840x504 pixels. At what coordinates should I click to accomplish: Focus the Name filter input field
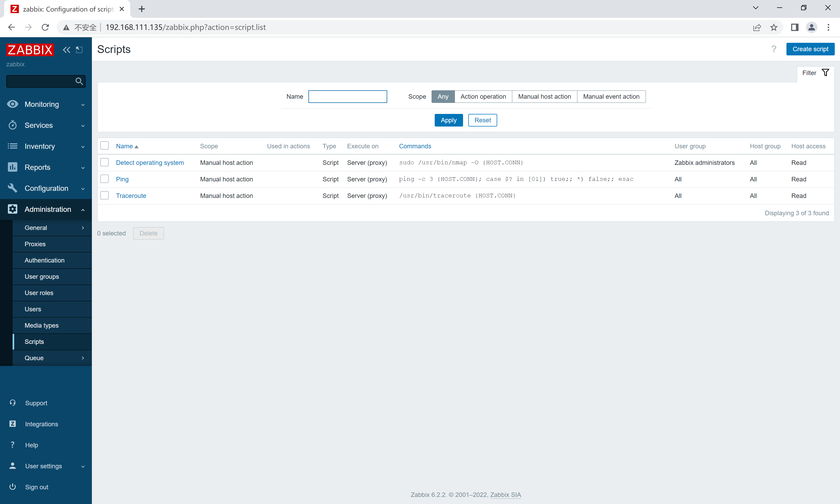click(348, 96)
